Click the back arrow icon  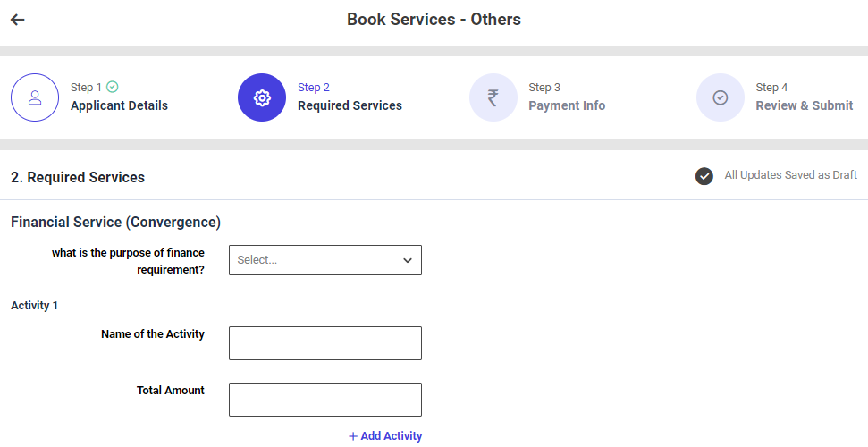coord(18,20)
